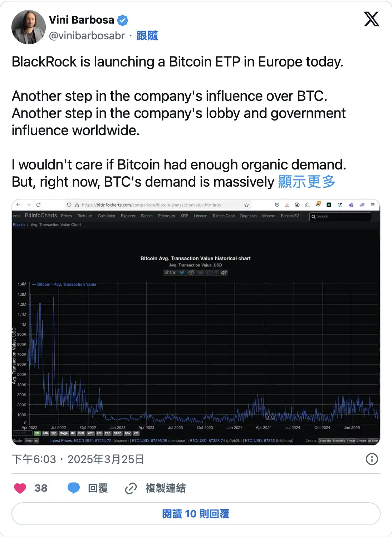
Task: Click the bookmark star in address bar
Action: coord(246,205)
